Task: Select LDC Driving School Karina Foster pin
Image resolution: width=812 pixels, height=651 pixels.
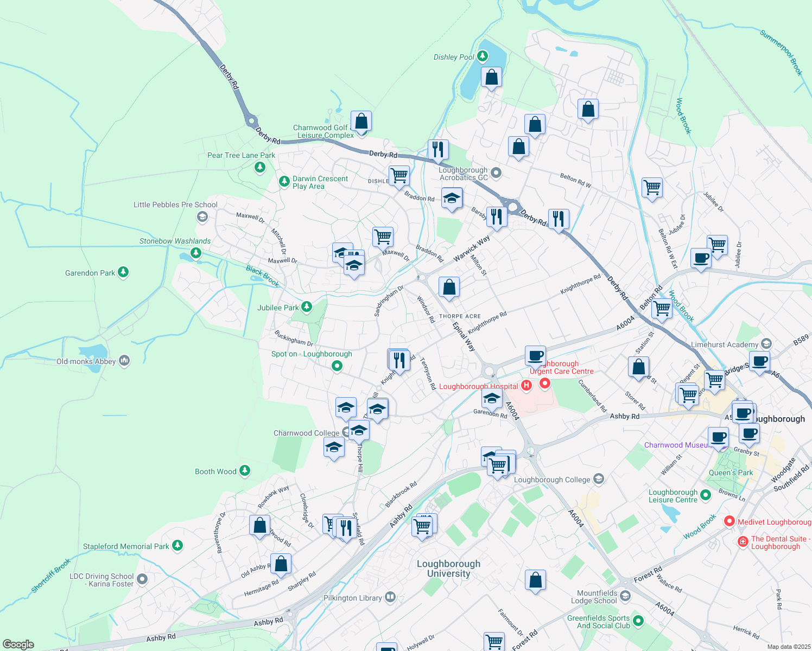Action: tap(142, 579)
